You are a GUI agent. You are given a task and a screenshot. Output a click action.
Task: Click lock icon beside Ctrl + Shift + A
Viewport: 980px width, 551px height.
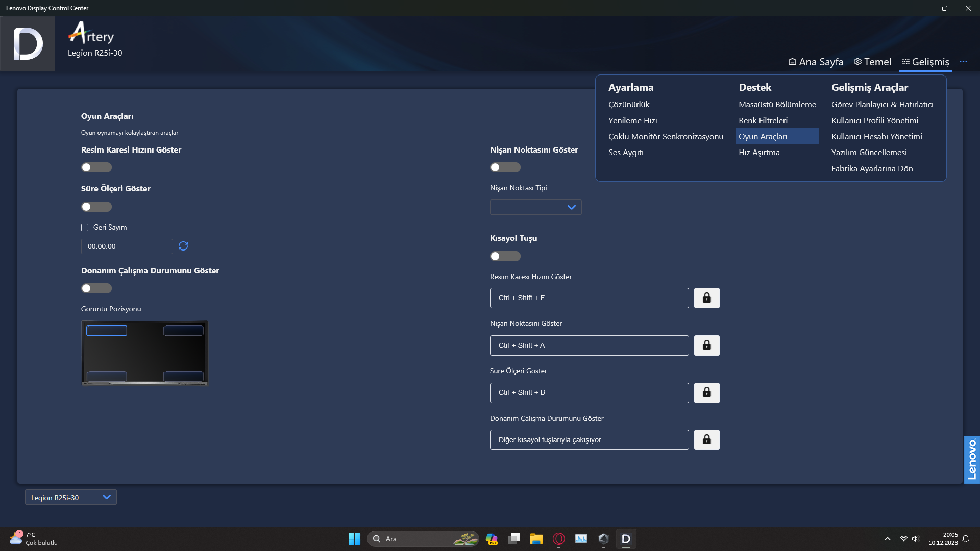(706, 345)
